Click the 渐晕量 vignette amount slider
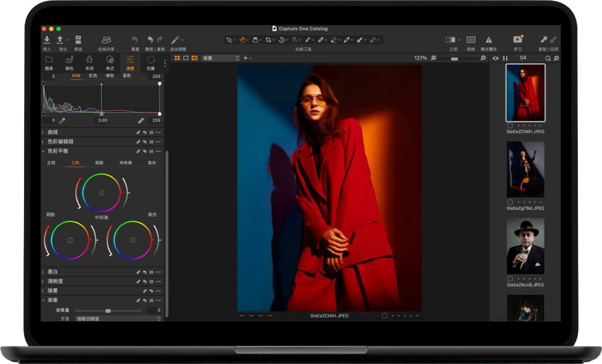This screenshot has height=364, width=602. point(108,310)
